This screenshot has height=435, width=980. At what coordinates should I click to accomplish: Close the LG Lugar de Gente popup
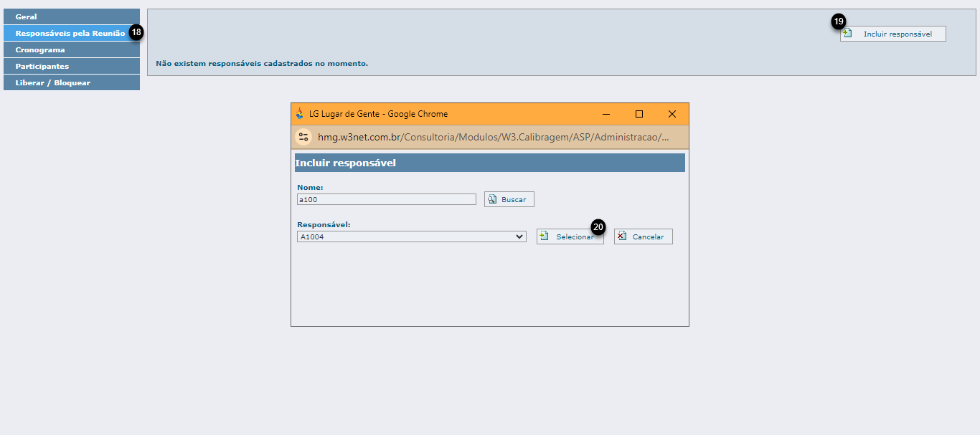tap(672, 114)
